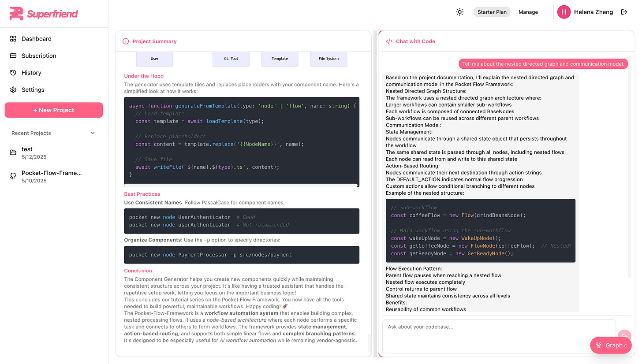
Task: Click the Settings gear icon
Action: click(13, 89)
